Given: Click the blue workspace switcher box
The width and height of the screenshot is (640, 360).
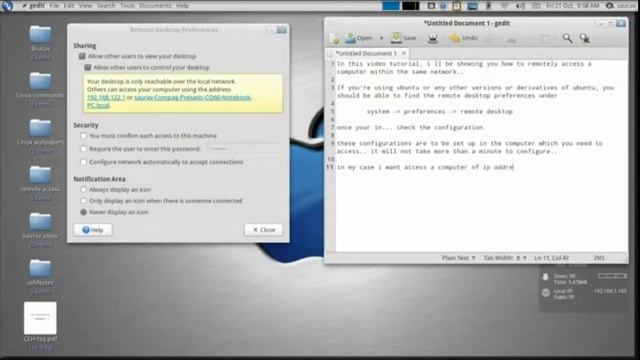Looking at the screenshot, I should pos(391,6).
